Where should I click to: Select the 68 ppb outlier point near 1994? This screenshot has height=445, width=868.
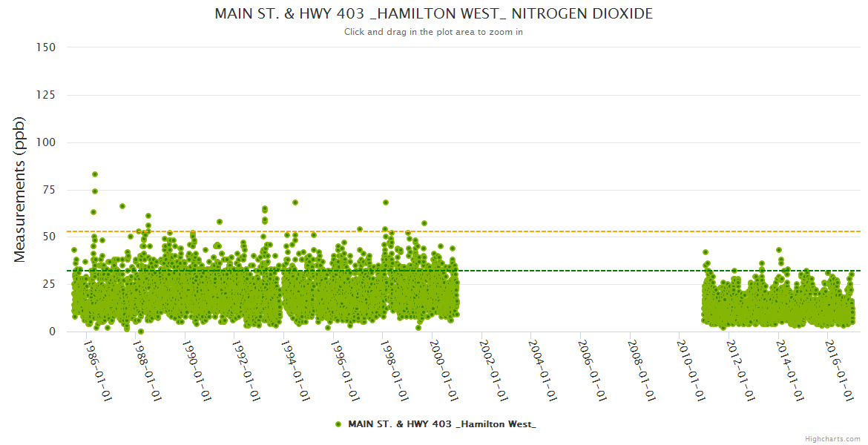point(295,202)
